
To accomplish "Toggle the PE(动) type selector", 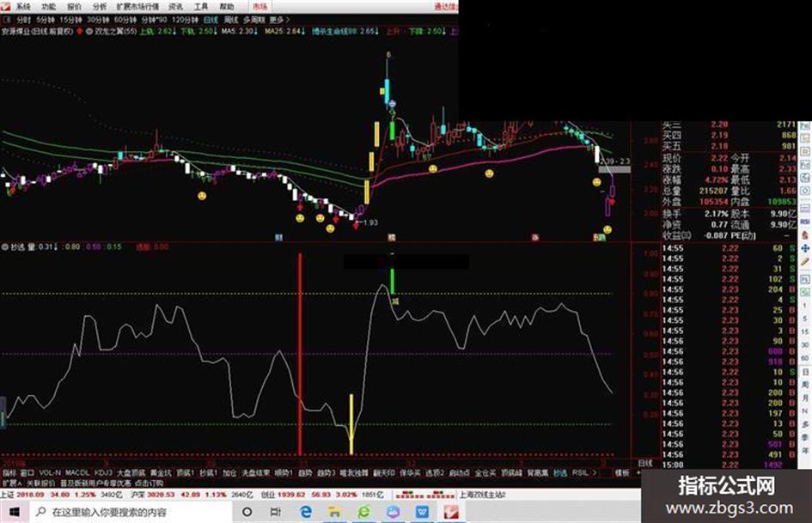I will 742,235.
